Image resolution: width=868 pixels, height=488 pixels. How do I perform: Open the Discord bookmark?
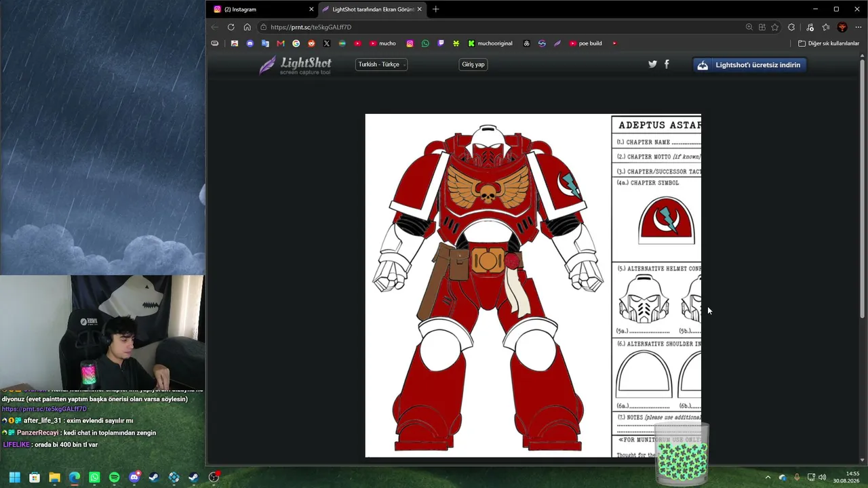pos(250,43)
